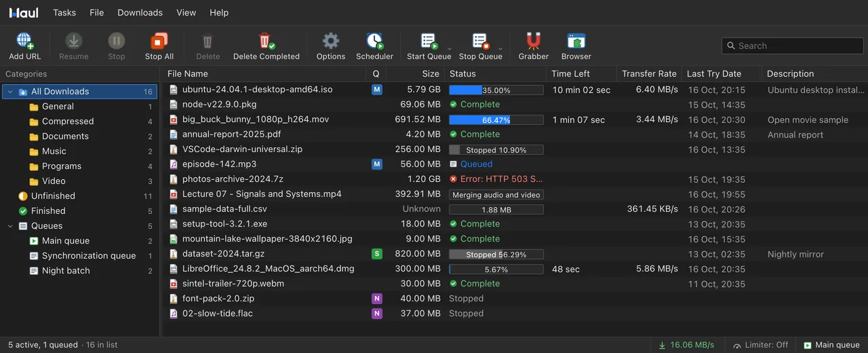Open the File menu
Image resolution: width=868 pixels, height=353 pixels.
[x=97, y=12]
